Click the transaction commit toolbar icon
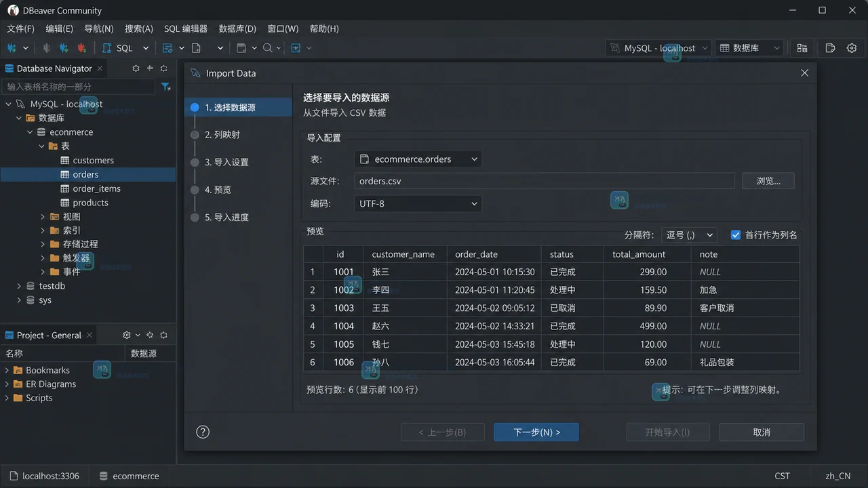 coord(167,48)
